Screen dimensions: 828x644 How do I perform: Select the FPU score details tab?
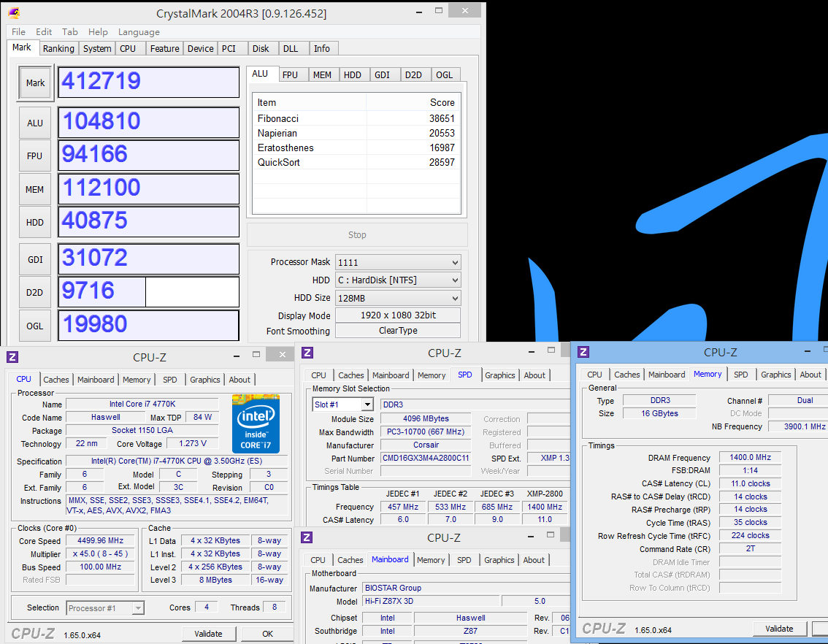(290, 74)
